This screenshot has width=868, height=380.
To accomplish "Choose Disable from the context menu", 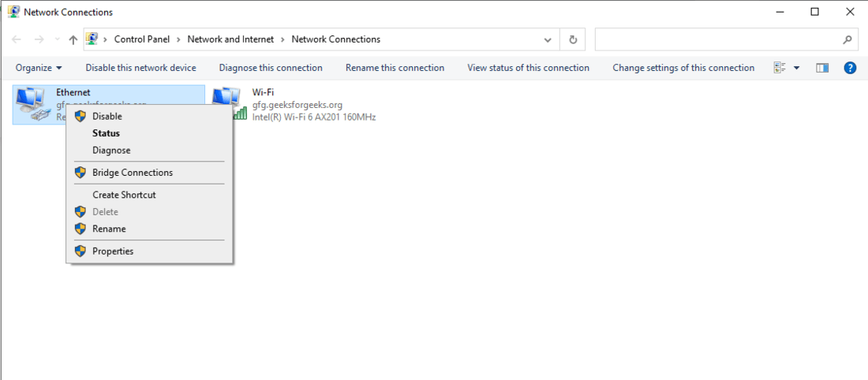I will pos(107,116).
